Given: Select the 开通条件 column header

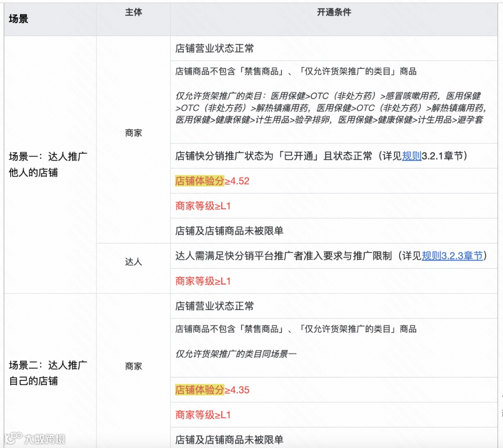Looking at the screenshot, I should point(333,12).
